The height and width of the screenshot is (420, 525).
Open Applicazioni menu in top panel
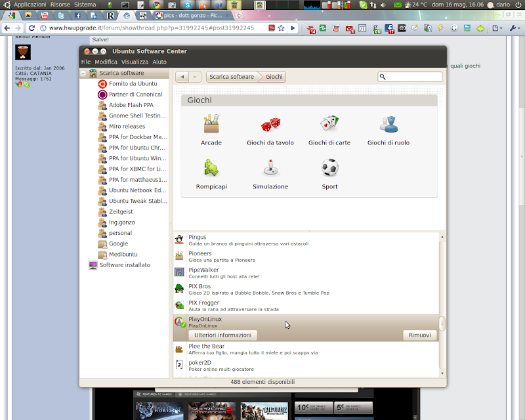pos(30,5)
